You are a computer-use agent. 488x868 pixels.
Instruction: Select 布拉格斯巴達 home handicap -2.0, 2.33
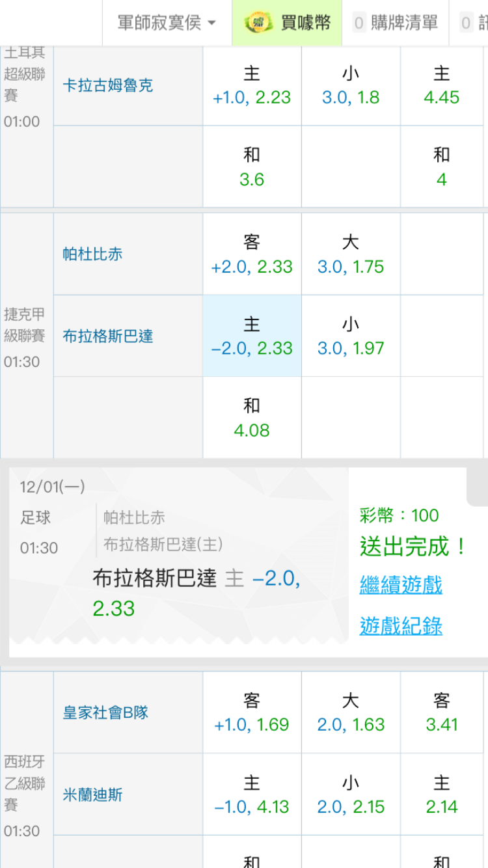pyautogui.click(x=252, y=336)
